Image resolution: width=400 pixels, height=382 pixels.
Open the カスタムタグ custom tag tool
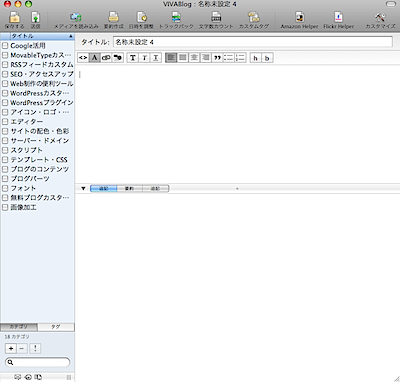[254, 20]
